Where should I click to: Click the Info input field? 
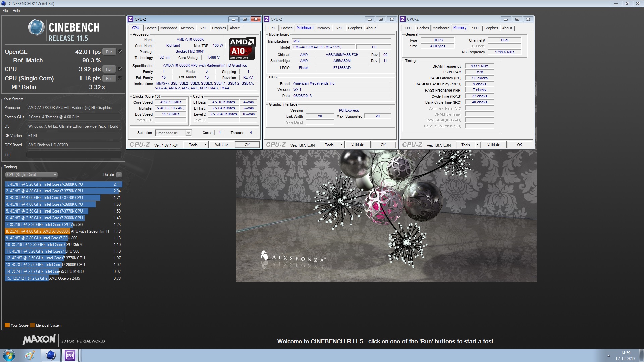[74, 155]
